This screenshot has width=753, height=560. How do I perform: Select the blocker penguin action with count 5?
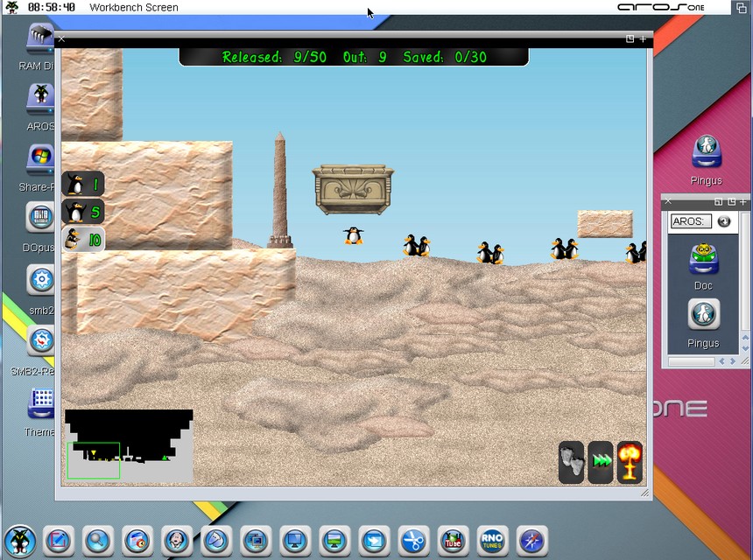click(x=83, y=212)
